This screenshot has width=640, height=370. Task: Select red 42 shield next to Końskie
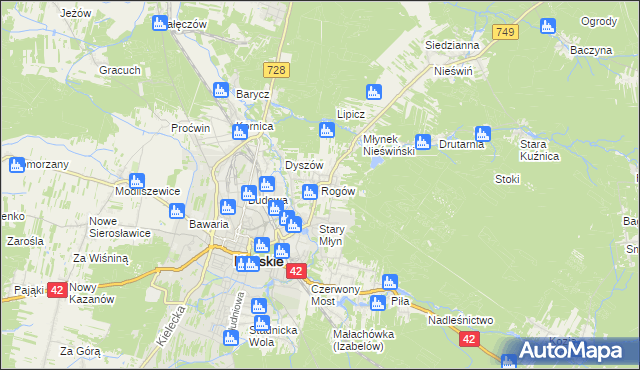[296, 270]
